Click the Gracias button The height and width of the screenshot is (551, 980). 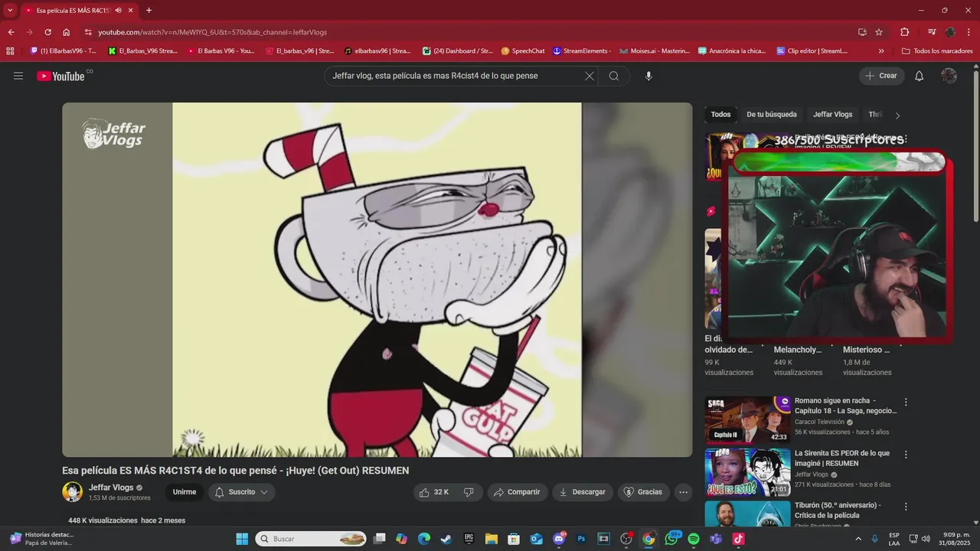[x=643, y=492]
